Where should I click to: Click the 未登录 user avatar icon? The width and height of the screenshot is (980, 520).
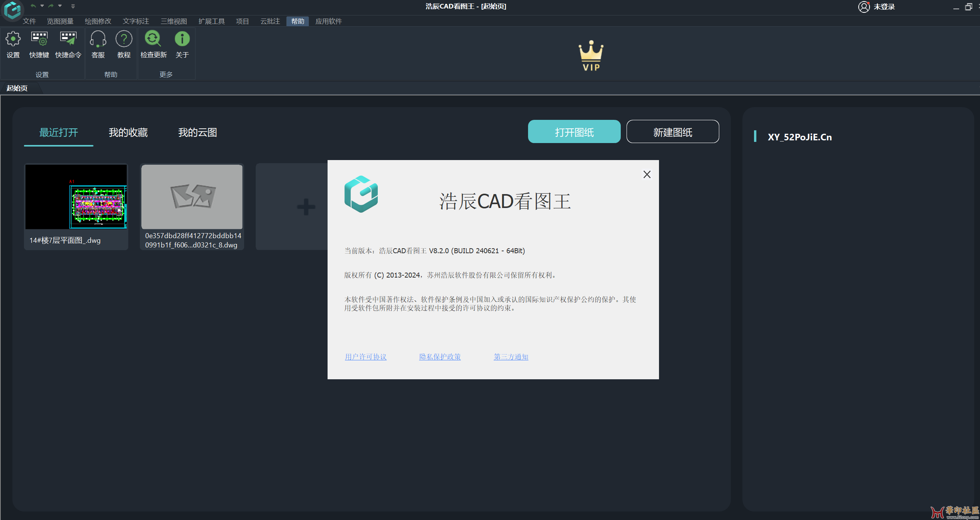pos(864,7)
